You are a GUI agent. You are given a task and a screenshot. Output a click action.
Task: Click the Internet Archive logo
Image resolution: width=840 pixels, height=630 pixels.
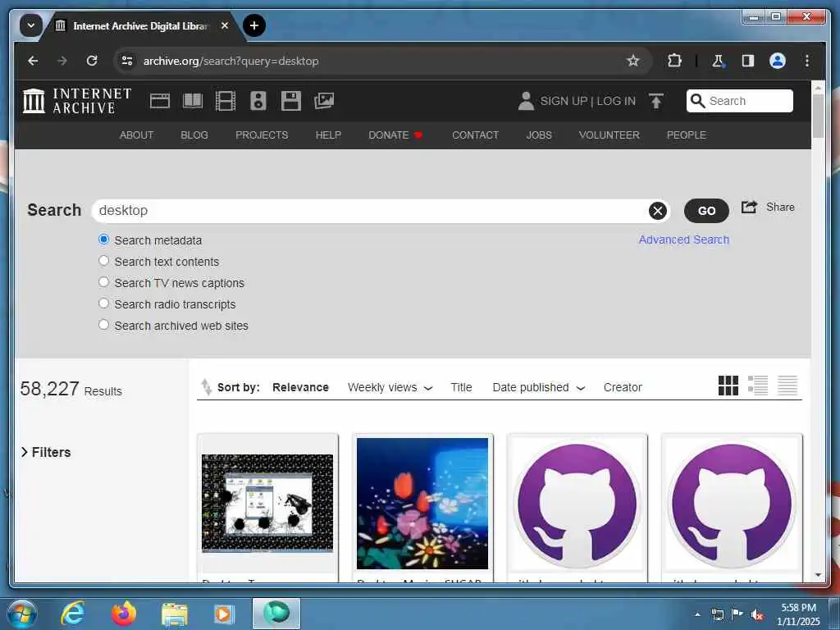77,101
